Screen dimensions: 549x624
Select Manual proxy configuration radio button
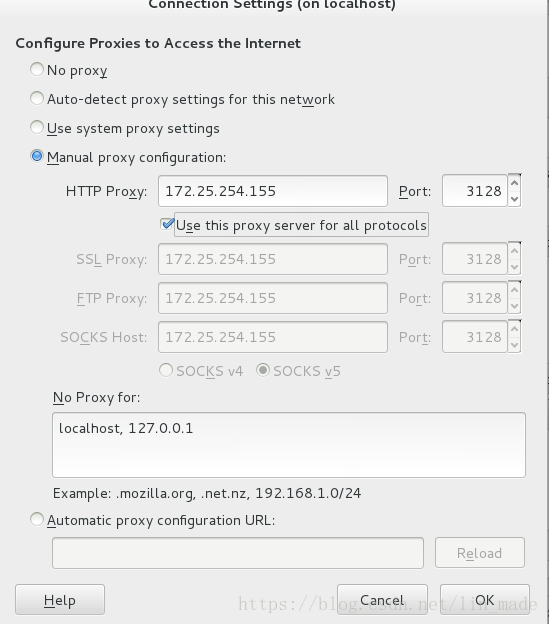(x=37, y=156)
